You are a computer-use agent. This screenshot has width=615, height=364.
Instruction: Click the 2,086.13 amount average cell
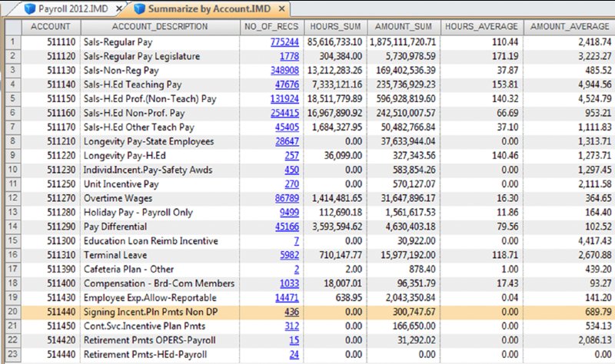[x=570, y=340]
